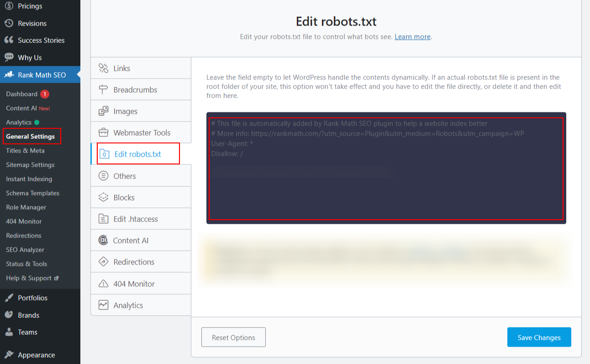Click the Pricings dollar icon
Screen dimensions: 590x364
coord(9,6)
